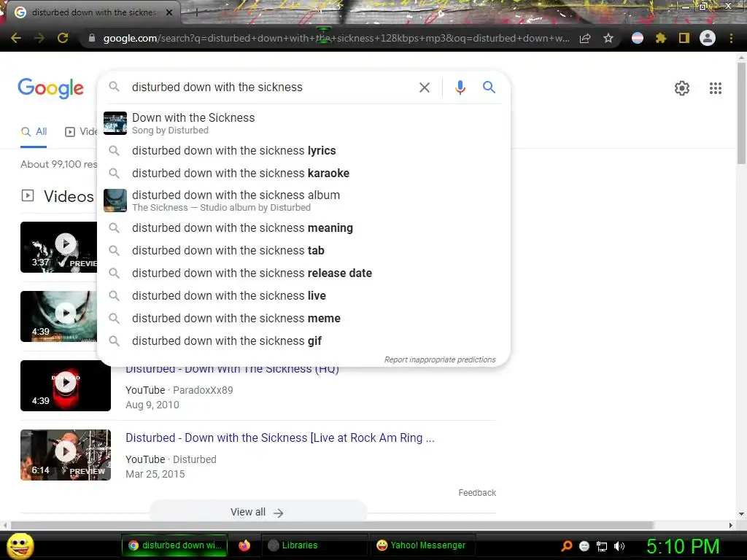Click the 5:10 PM clock
Viewport: 747px width, 560px height.
(683, 546)
